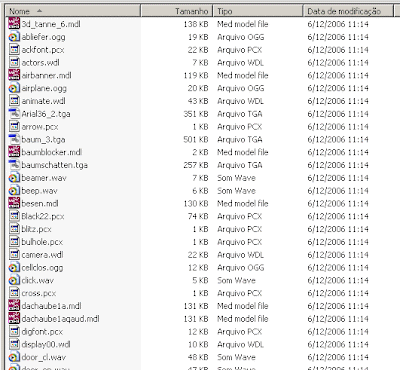400x370 pixels.
Task: Select the airplane.ogg sound icon
Action: point(14,88)
